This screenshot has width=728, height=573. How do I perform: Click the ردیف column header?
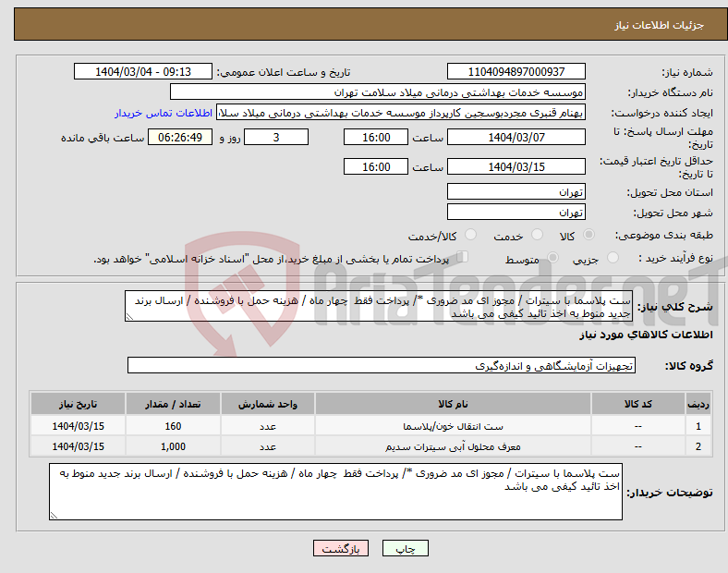698,404
